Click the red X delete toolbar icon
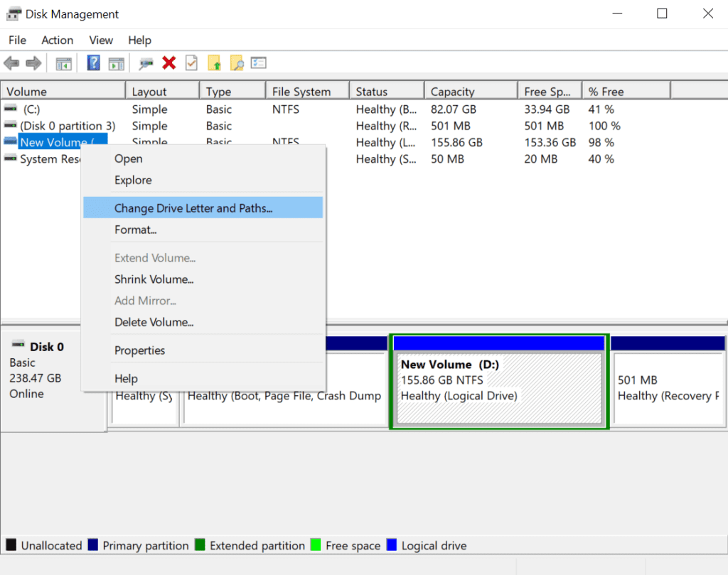The image size is (728, 575). pos(169,63)
